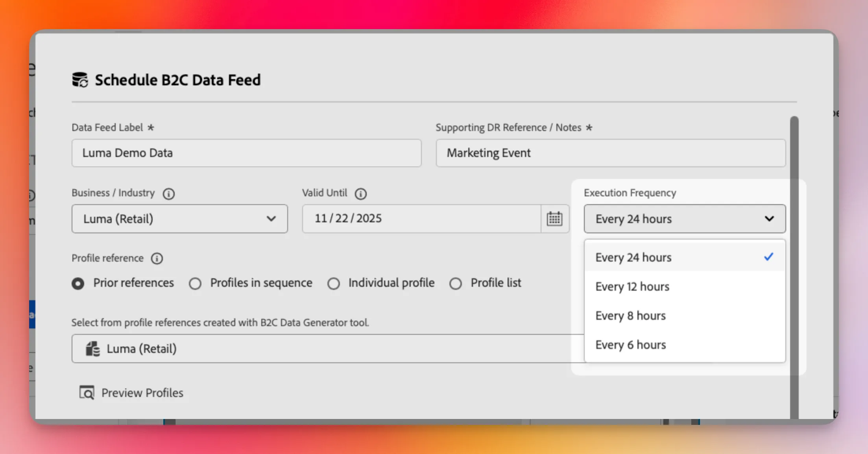Click the info icon beside Business / Industry
Viewport: 868px width, 454px height.
pyautogui.click(x=169, y=194)
